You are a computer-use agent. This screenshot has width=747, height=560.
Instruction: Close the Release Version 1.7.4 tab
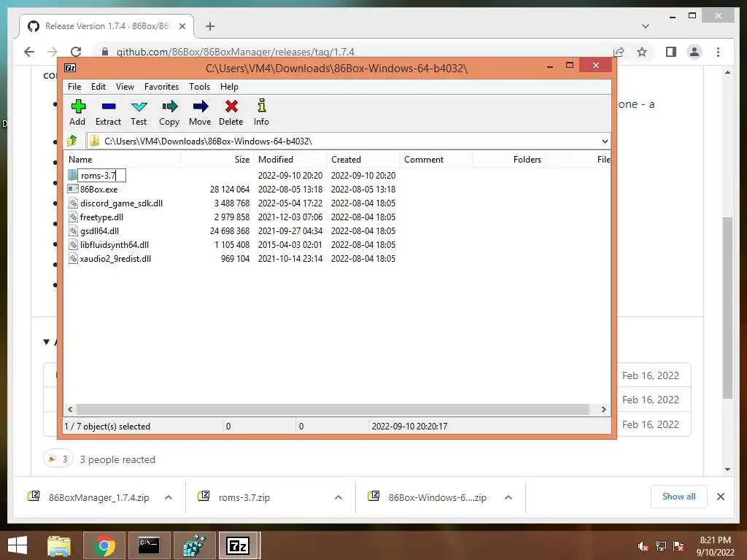click(182, 26)
